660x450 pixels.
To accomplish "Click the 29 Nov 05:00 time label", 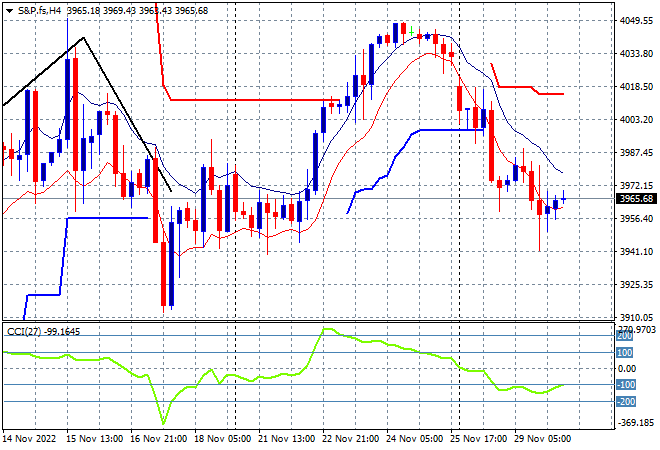I will click(542, 439).
